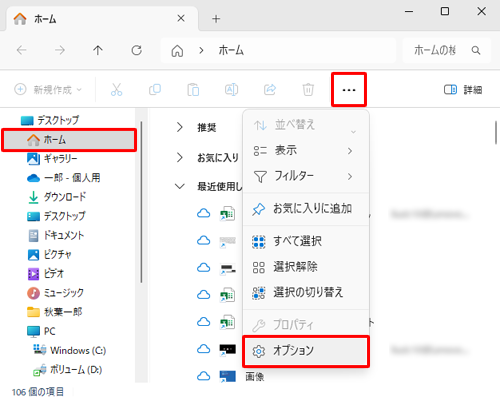Go forward with the right arrow

pos(60,50)
